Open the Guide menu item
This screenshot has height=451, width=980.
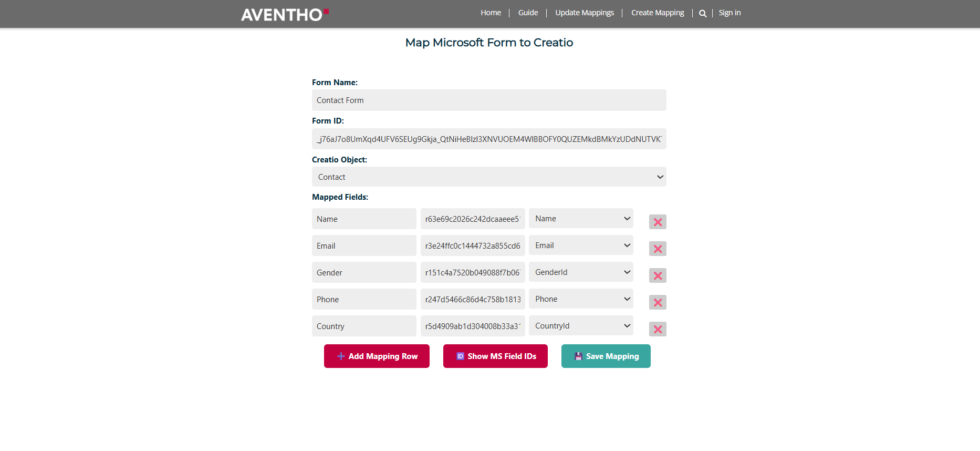pyautogui.click(x=528, y=13)
